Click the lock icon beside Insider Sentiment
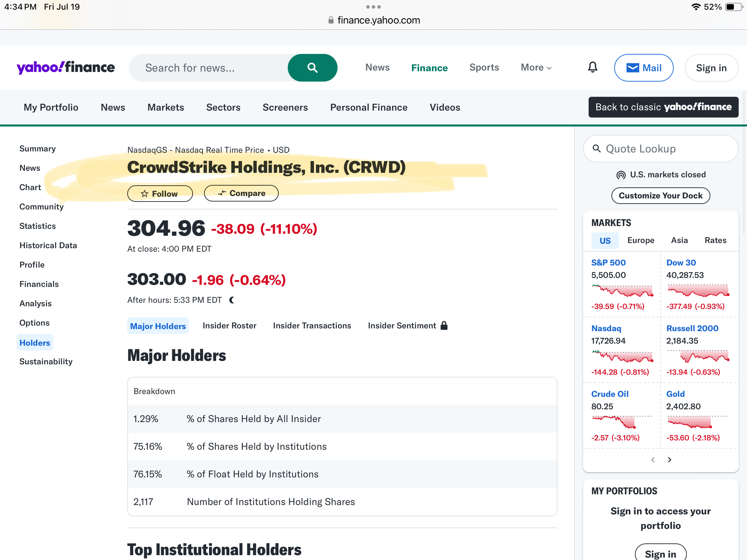 pos(444,325)
